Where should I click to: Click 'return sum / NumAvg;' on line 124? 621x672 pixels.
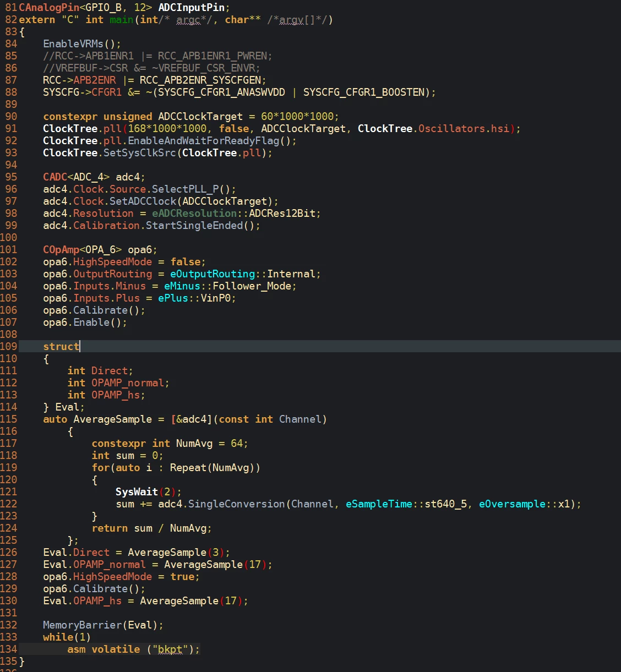[x=152, y=528]
